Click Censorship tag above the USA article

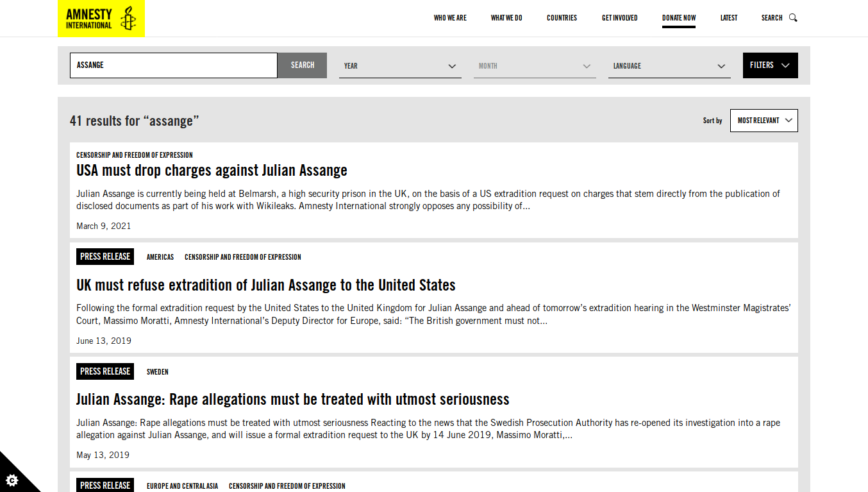tap(135, 155)
